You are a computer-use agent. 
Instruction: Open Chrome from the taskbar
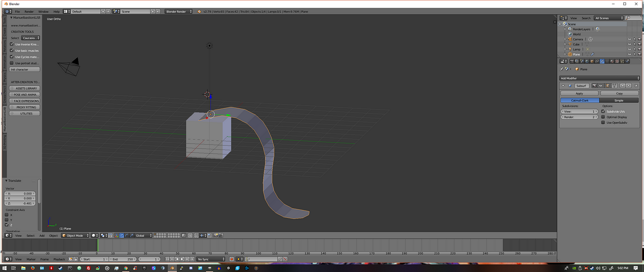126,268
